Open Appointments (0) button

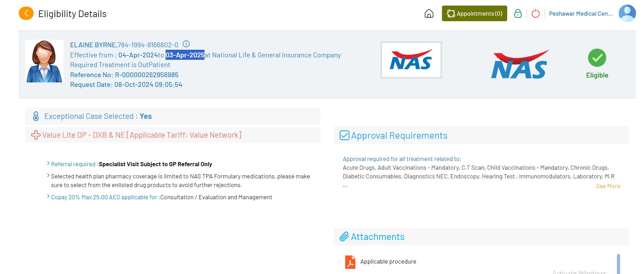point(474,14)
